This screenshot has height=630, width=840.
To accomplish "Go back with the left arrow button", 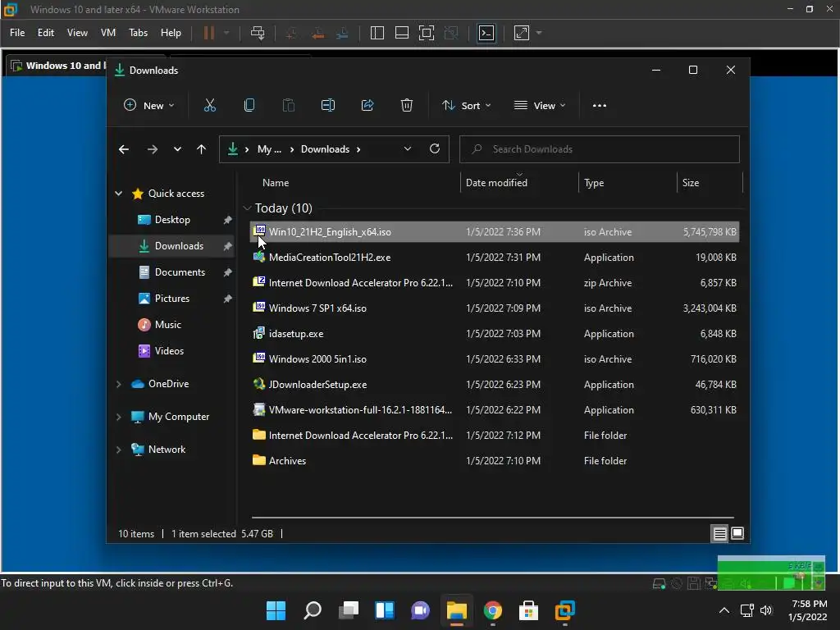I will point(124,149).
